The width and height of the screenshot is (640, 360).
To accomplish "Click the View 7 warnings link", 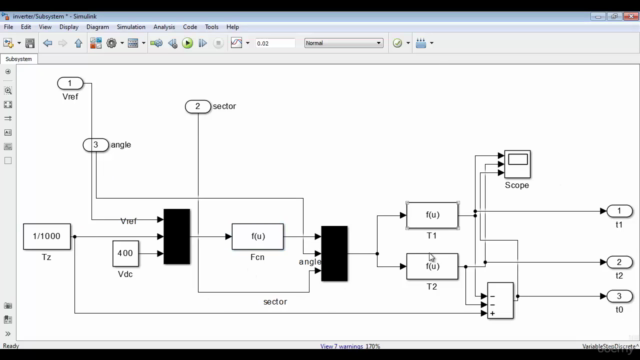I will point(342,346).
